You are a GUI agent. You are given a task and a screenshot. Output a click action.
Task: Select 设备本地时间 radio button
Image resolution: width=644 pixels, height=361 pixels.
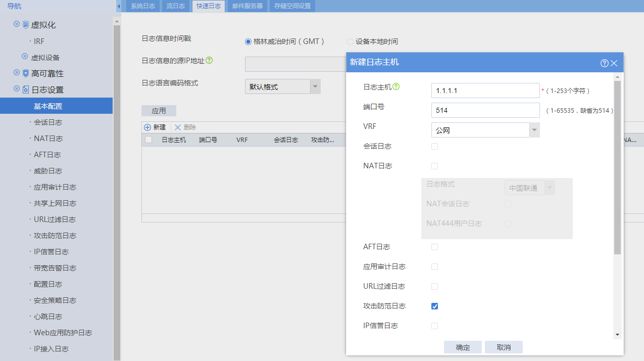point(350,42)
